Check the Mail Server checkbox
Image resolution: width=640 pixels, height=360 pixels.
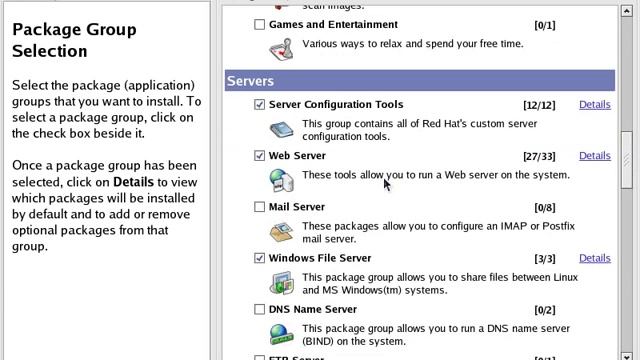click(x=259, y=207)
